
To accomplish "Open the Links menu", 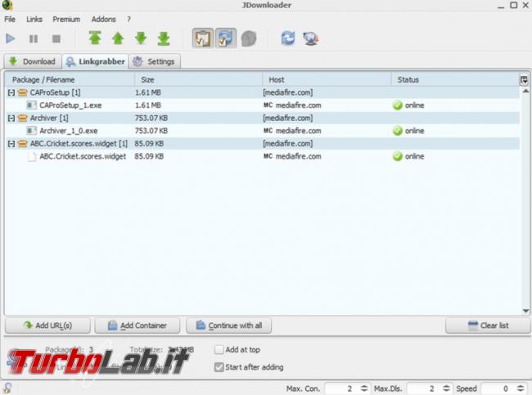I will tap(34, 20).
